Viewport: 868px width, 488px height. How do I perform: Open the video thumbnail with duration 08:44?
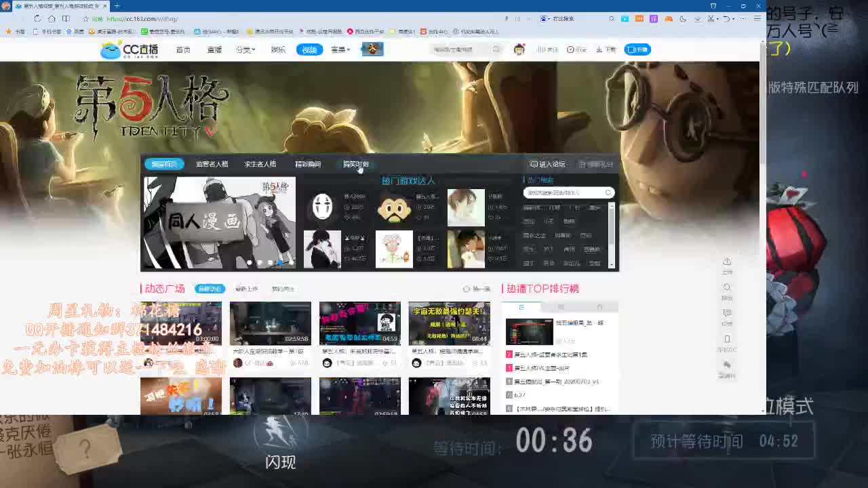tap(449, 323)
